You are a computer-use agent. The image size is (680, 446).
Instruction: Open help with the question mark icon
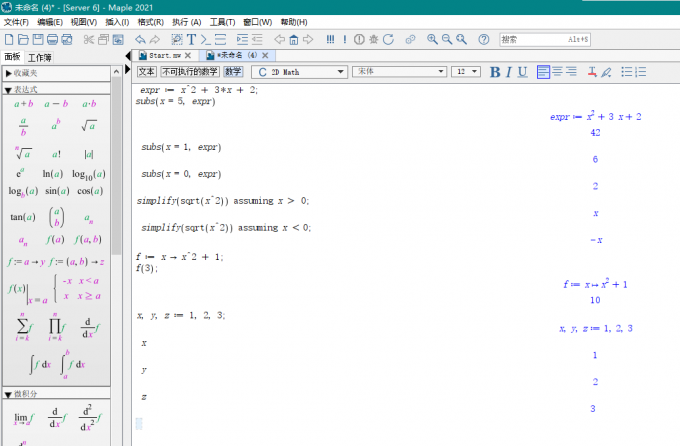click(x=484, y=39)
